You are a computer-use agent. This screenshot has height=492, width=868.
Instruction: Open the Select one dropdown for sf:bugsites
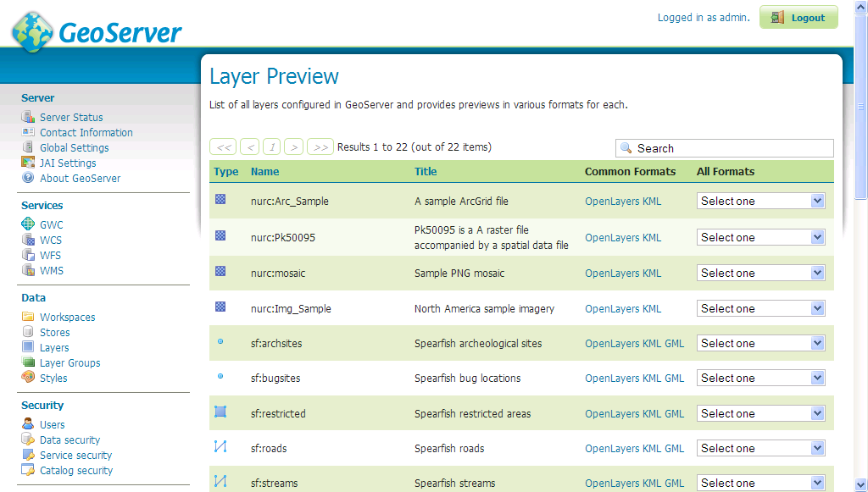[760, 378]
